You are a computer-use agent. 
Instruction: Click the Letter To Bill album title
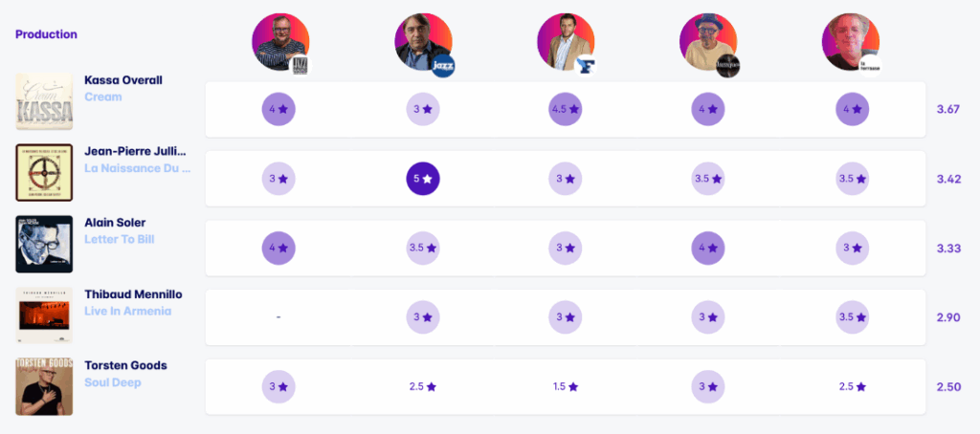point(119,239)
